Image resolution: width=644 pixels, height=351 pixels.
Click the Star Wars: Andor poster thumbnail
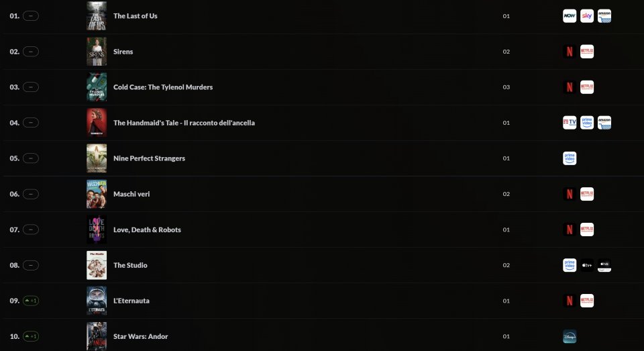coord(97,336)
